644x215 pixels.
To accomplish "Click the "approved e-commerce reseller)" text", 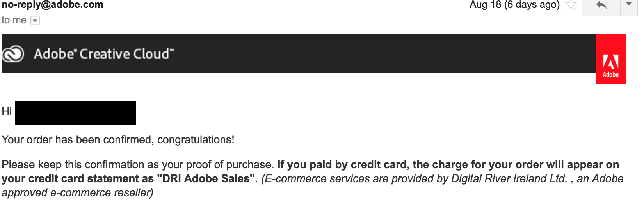I will [77, 193].
